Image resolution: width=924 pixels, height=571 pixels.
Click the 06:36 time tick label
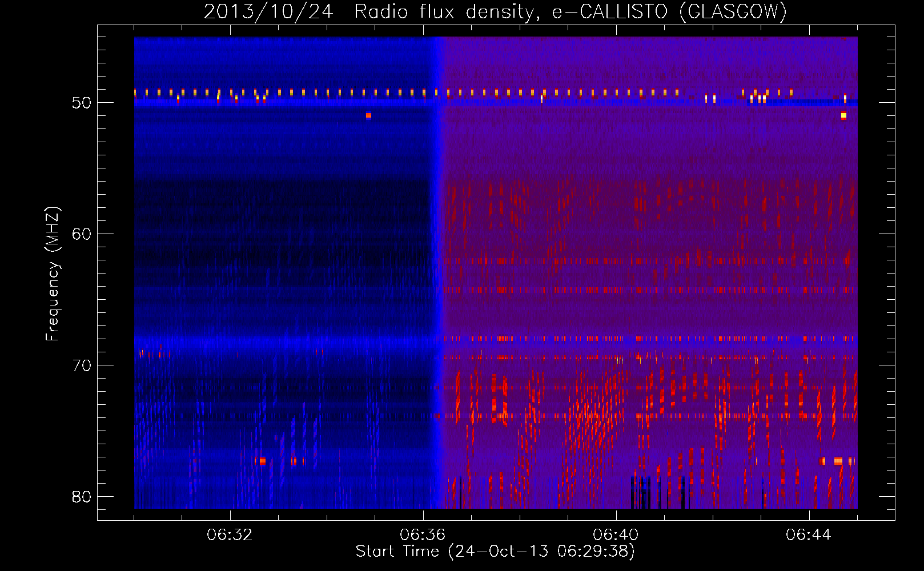tap(423, 535)
